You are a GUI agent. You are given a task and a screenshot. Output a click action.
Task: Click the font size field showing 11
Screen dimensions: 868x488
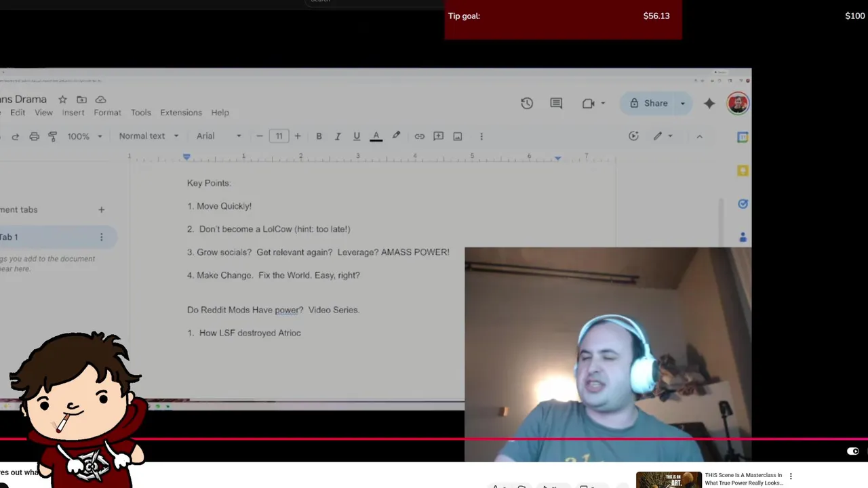coord(279,136)
